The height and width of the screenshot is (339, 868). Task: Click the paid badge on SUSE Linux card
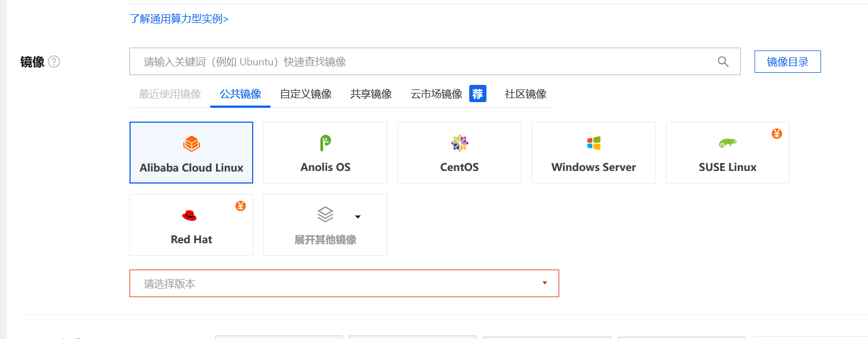click(x=776, y=134)
